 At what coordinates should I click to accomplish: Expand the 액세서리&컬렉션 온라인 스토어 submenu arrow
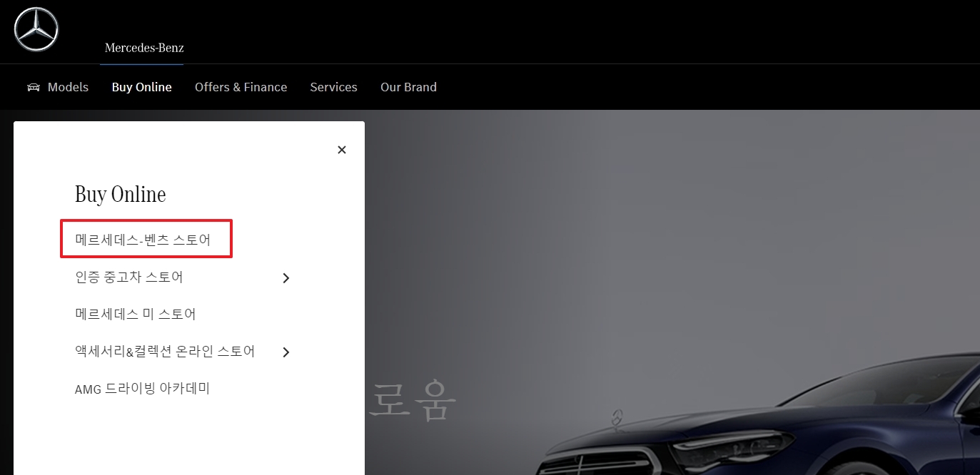(286, 352)
